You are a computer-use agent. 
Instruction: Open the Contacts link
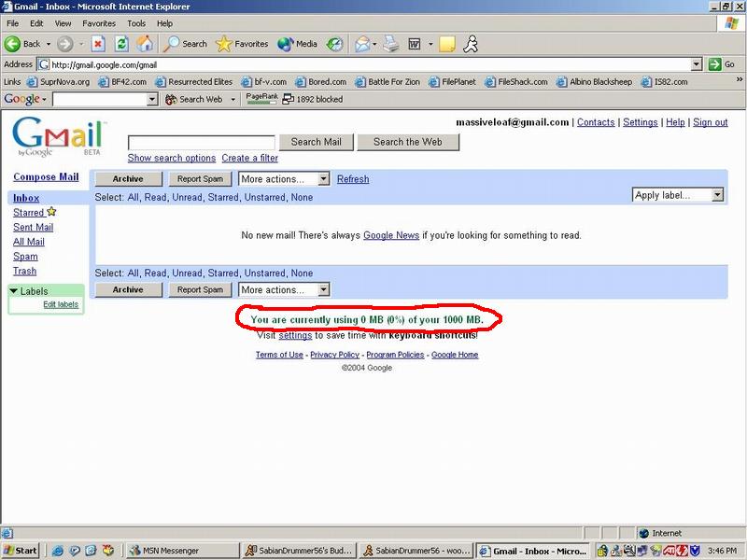pos(596,122)
